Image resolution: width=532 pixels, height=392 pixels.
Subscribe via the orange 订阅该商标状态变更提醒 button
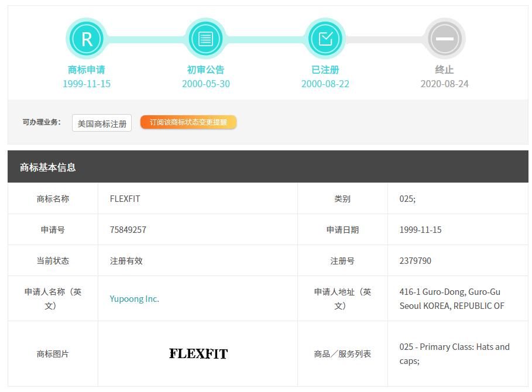188,122
